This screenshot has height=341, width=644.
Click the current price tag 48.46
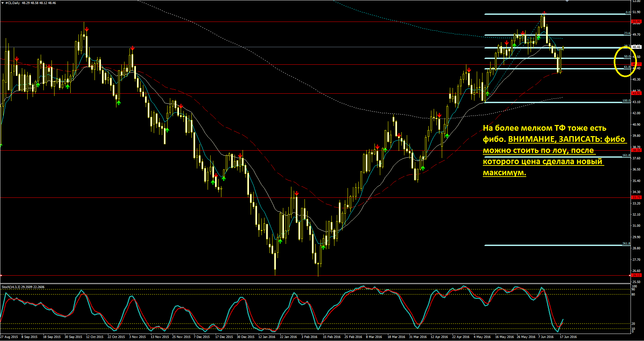(x=636, y=47)
